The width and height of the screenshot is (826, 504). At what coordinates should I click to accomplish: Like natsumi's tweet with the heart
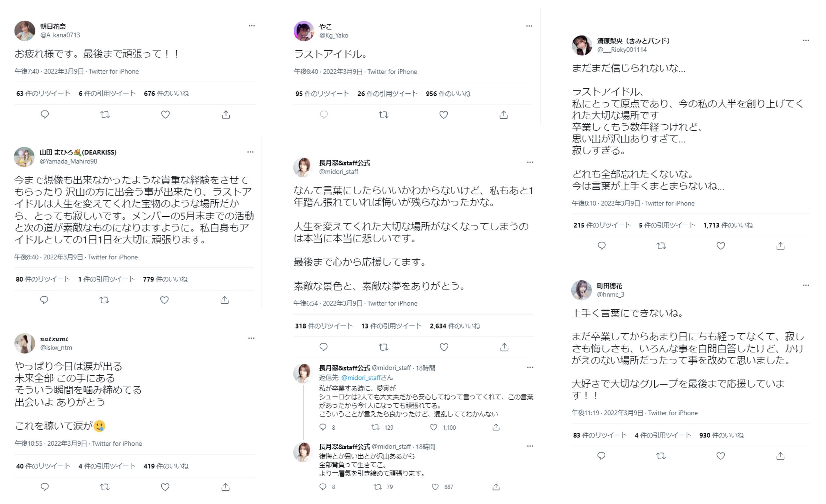tap(165, 487)
